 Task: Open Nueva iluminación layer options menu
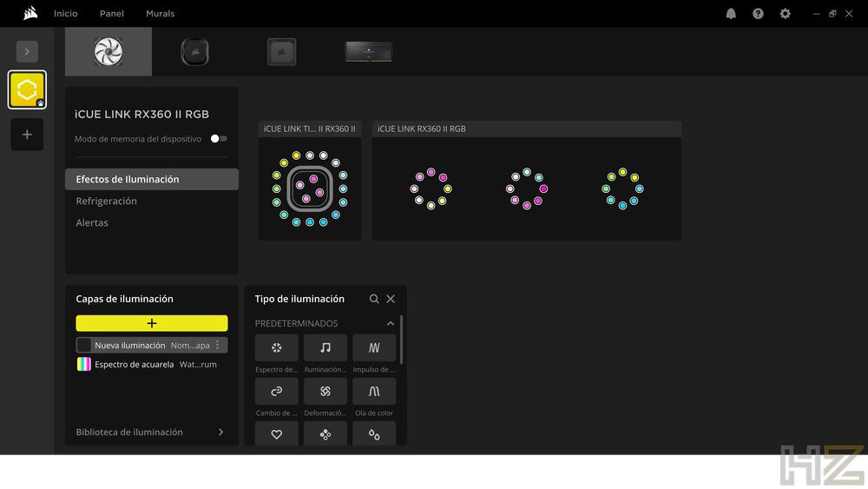(218, 345)
